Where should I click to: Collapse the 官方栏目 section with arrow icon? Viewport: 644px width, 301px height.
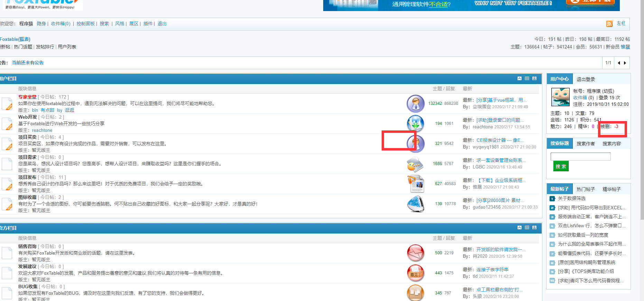click(520, 228)
